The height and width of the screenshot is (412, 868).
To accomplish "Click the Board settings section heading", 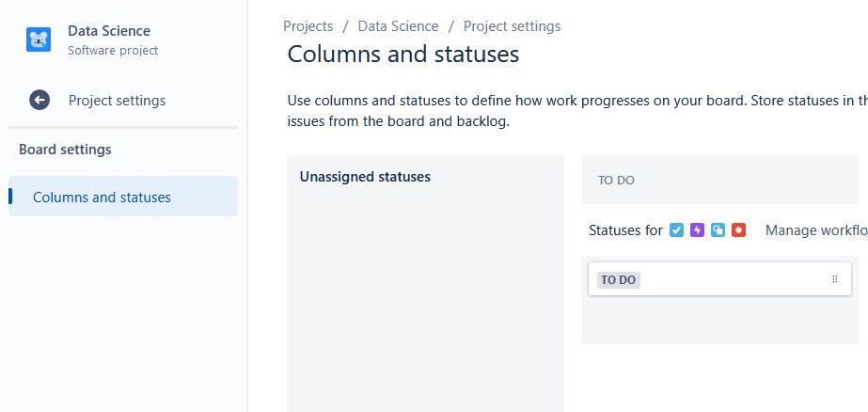I will pyautogui.click(x=65, y=150).
